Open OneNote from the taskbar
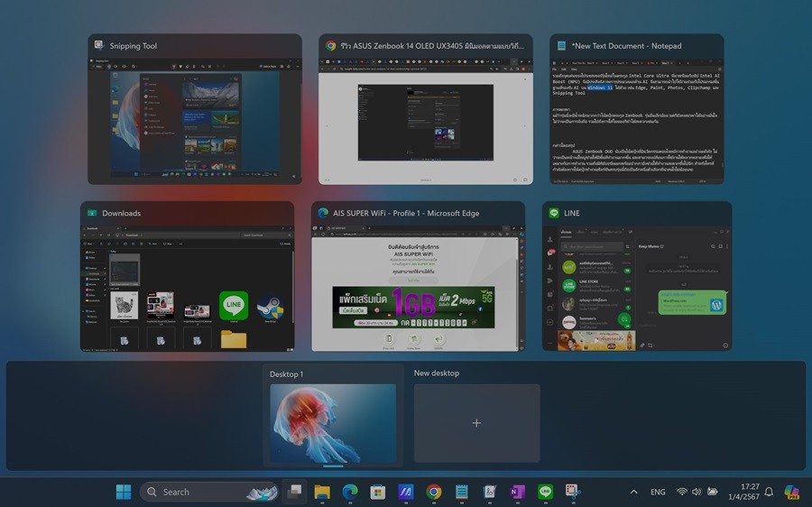812x507 pixels. pyautogui.click(x=517, y=492)
